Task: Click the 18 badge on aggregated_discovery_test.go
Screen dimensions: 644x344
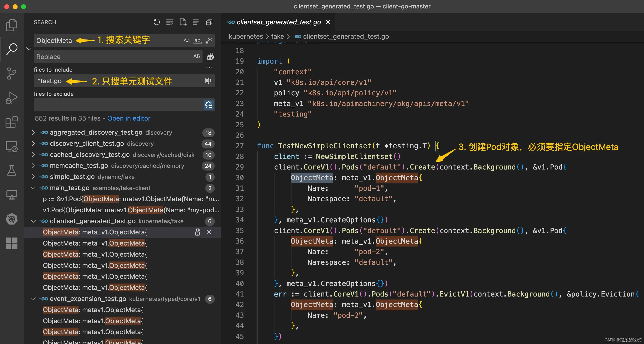Action: [208, 133]
